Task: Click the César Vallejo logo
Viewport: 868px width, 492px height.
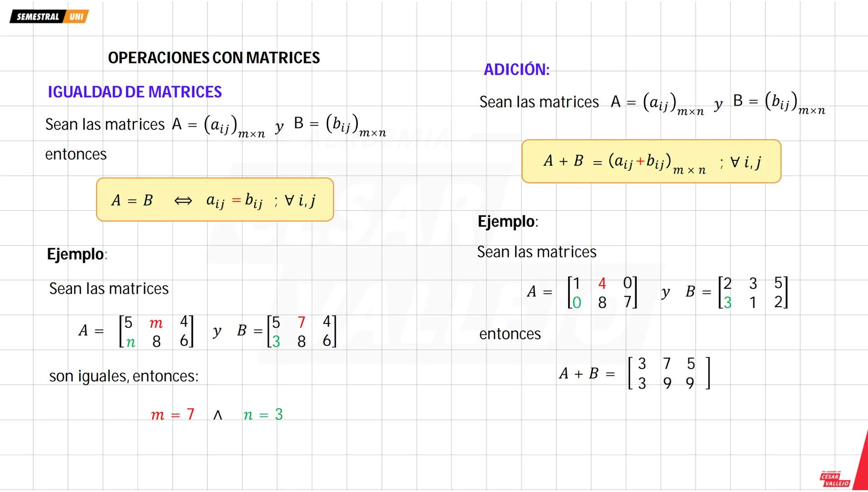Action: [835, 479]
